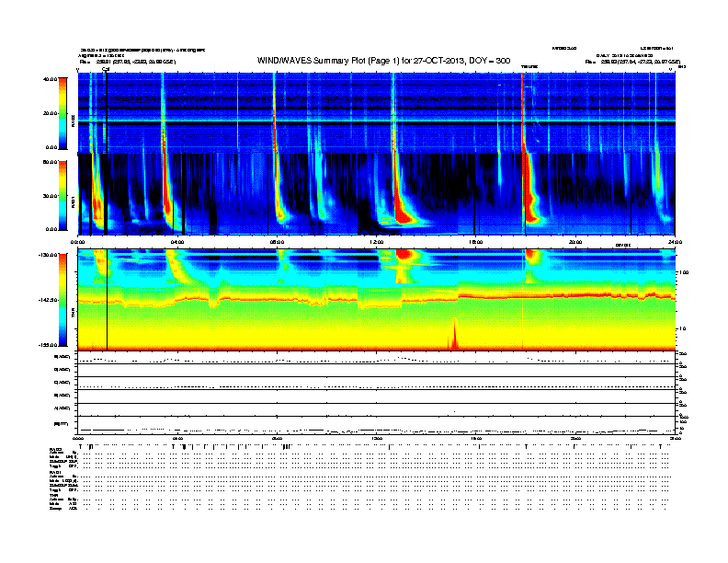Click the RAD2 heading in bottom status table
Viewport: 728px width, 563px height.
point(55,449)
